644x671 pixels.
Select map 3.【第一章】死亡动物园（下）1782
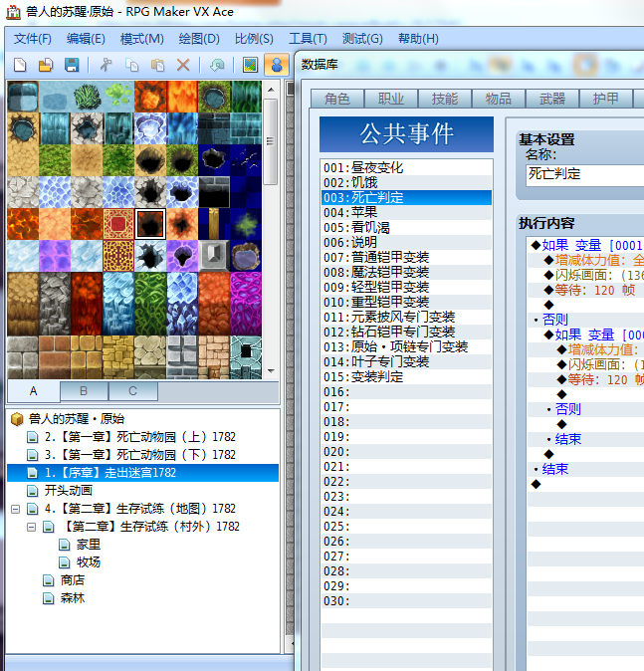139,455
